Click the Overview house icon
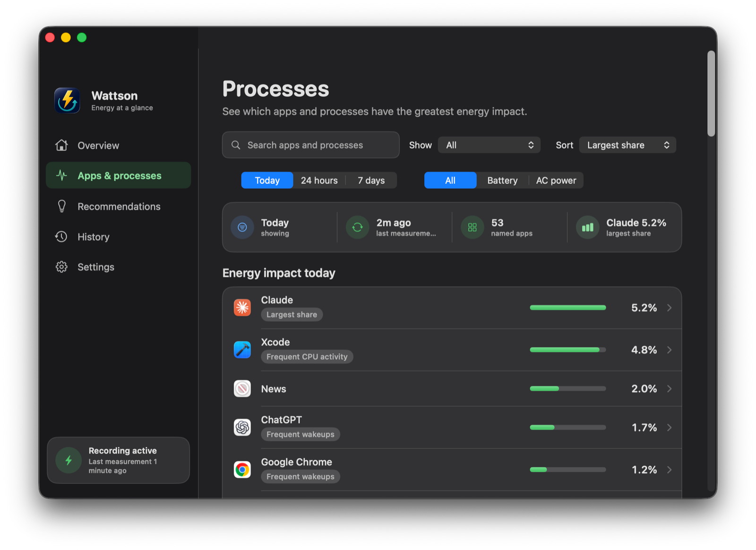The height and width of the screenshot is (550, 756). 61,145
